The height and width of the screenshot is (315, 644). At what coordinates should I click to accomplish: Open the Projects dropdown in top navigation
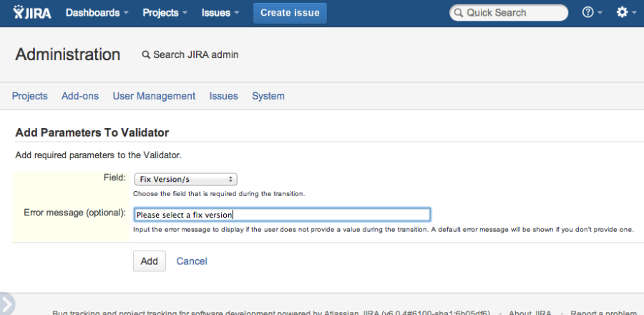pos(165,13)
